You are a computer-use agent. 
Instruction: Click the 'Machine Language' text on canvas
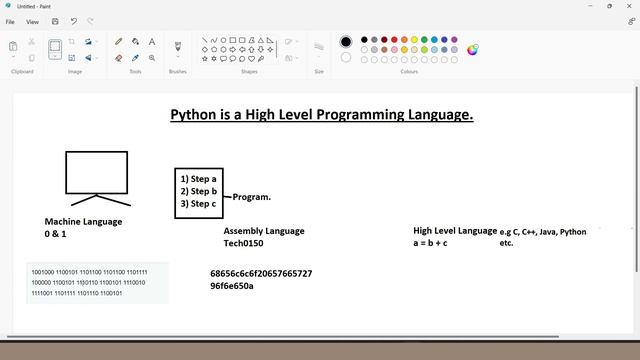click(x=83, y=222)
